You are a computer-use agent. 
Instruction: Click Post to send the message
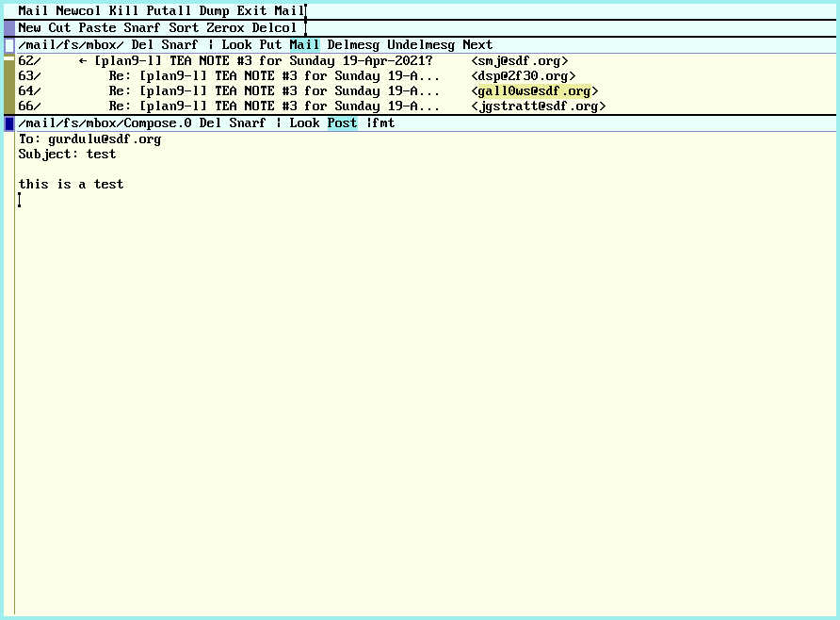tap(343, 123)
